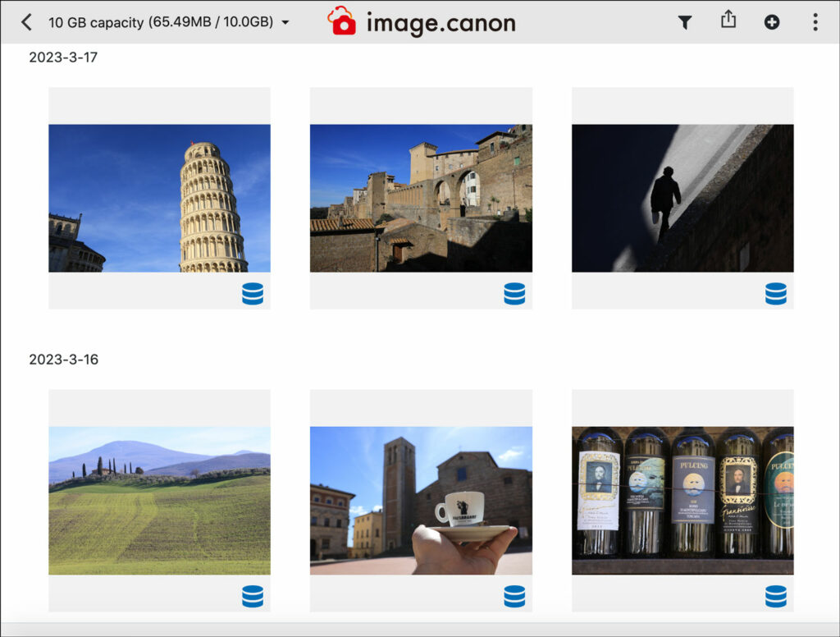This screenshot has height=637, width=840.
Task: Click the share/export icon
Action: pyautogui.click(x=728, y=21)
